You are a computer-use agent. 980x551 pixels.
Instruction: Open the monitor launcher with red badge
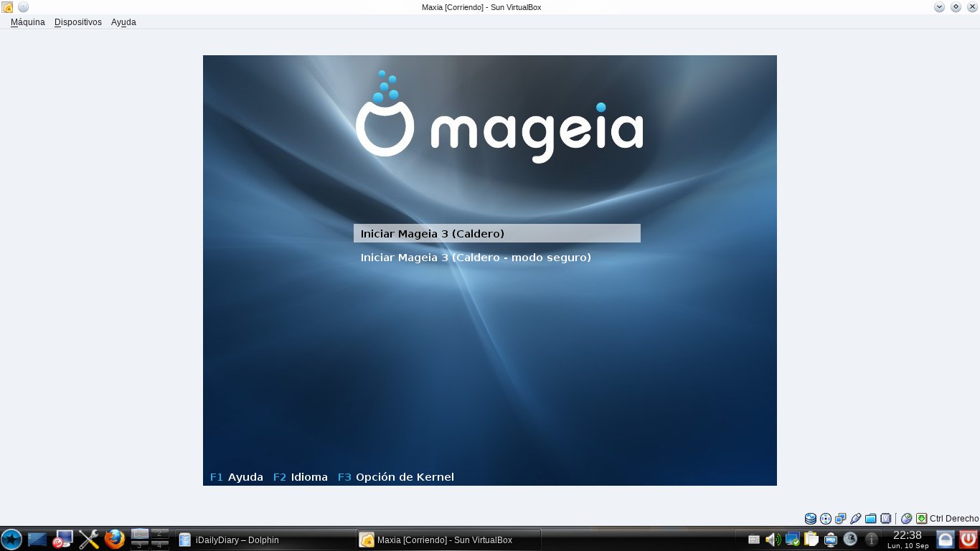(62, 540)
